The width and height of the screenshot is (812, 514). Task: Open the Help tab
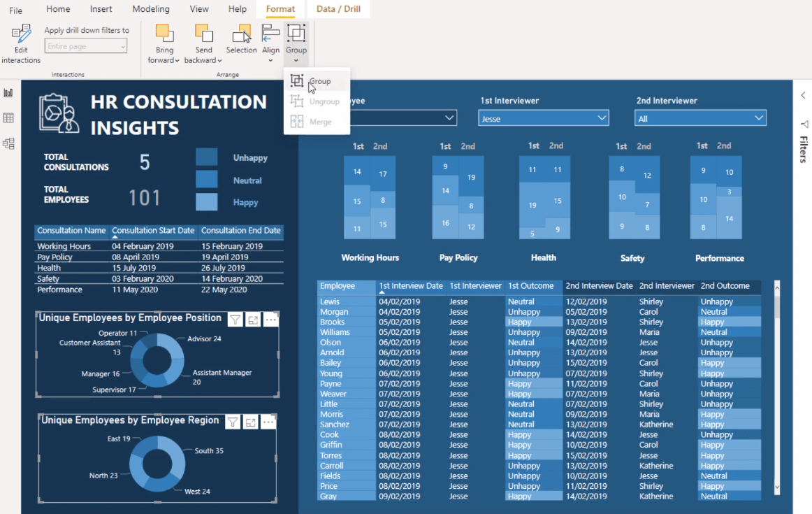click(237, 9)
